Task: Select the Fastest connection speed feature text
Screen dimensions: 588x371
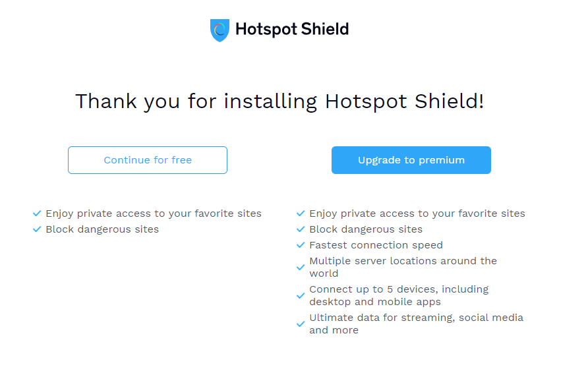Action: [x=376, y=245]
